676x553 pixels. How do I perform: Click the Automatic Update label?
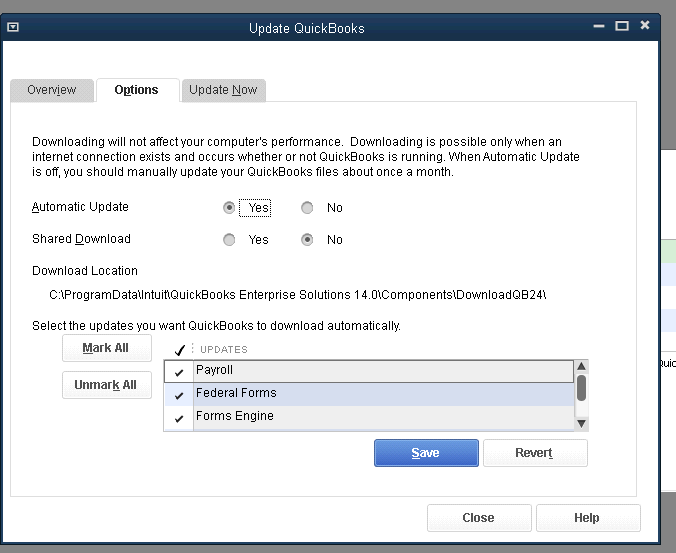pos(80,207)
